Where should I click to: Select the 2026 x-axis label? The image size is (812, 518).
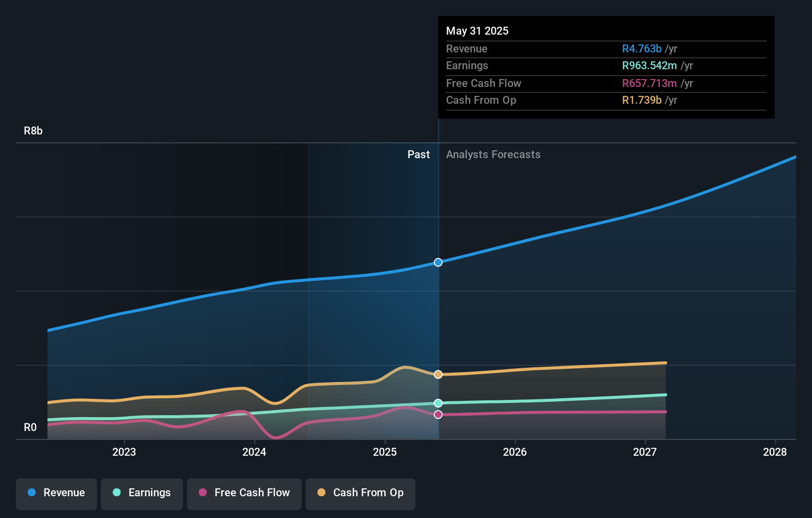click(x=515, y=452)
